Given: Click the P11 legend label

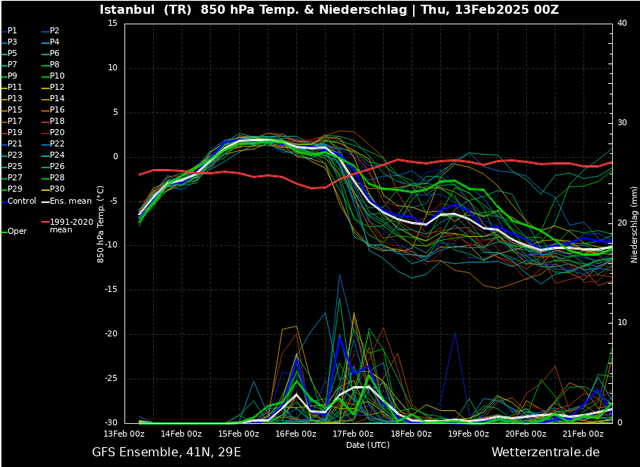Looking at the screenshot, I should click(x=12, y=87).
